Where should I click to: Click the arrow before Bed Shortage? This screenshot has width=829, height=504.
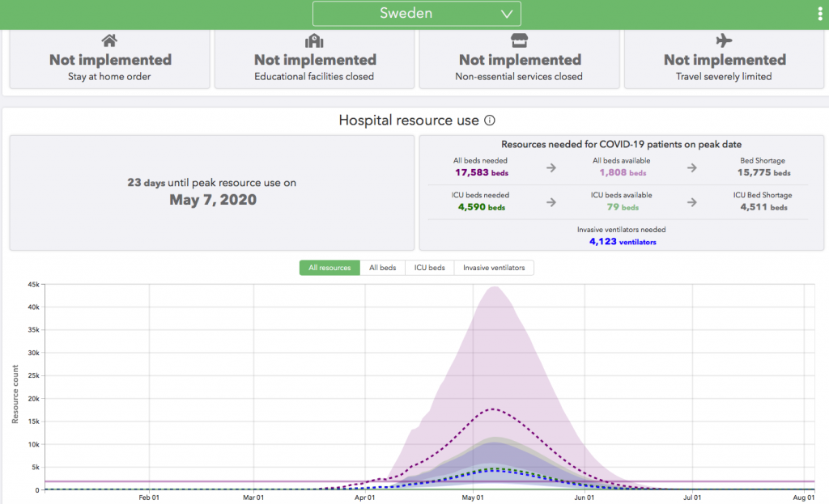(692, 168)
